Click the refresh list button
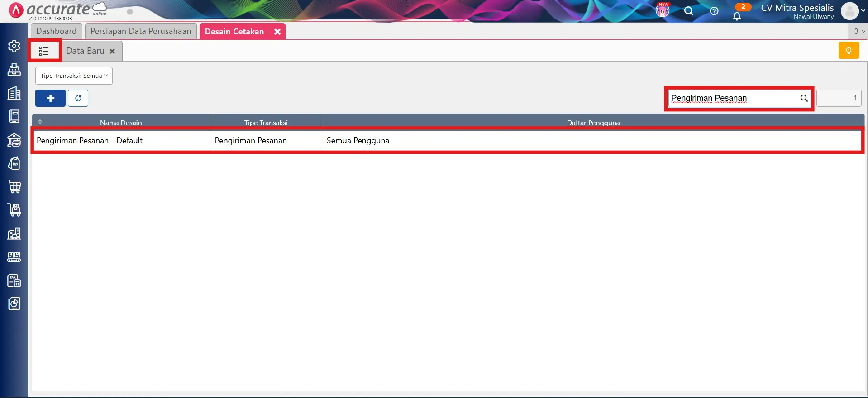The width and height of the screenshot is (868, 398). coord(78,98)
